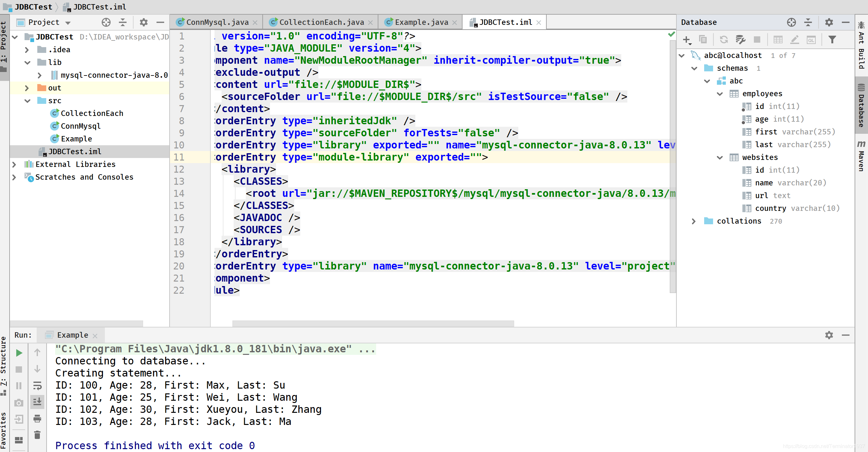This screenshot has height=452, width=868.
Task: Open the database query console icon
Action: tap(811, 40)
